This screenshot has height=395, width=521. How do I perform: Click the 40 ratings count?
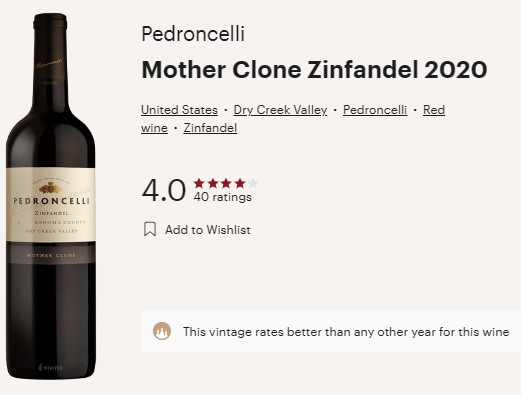tap(222, 197)
